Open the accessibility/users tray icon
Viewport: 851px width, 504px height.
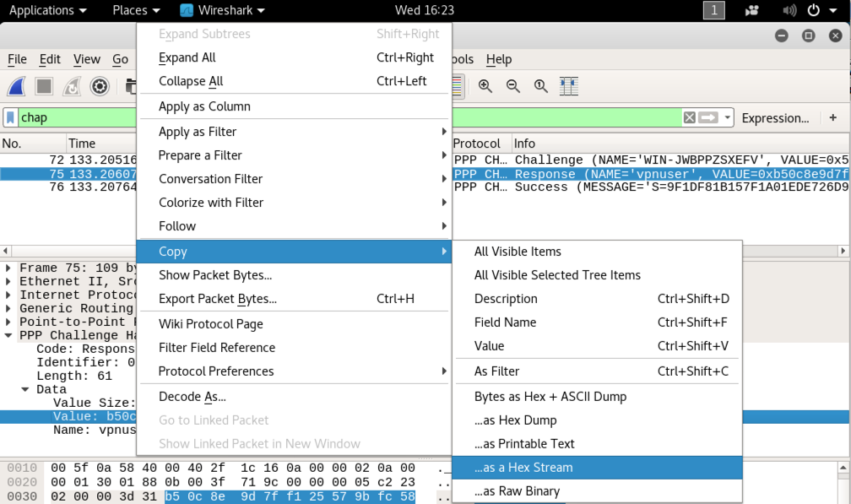tap(751, 10)
